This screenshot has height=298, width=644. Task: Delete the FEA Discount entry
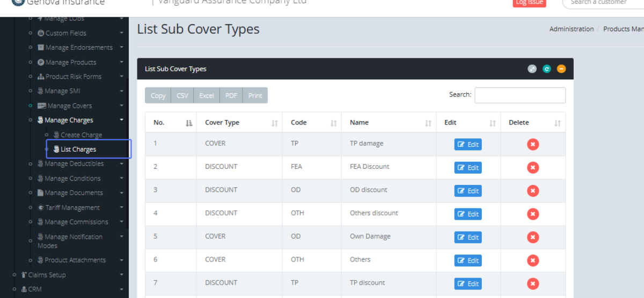(532, 168)
